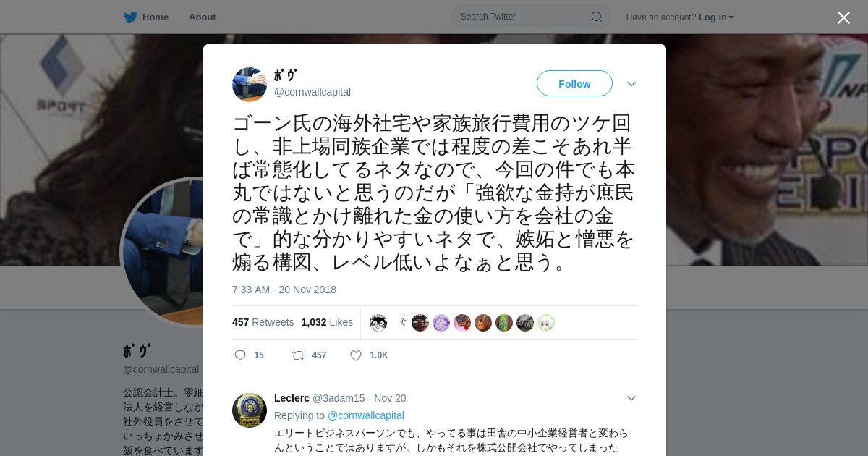View the 1,032 Likes list
The width and height of the screenshot is (868, 456).
pos(327,322)
